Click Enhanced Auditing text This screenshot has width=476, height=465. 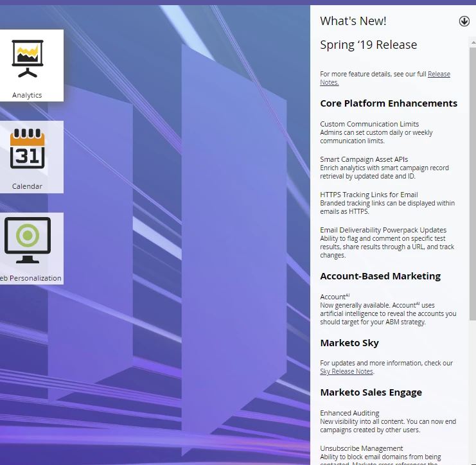349,413
